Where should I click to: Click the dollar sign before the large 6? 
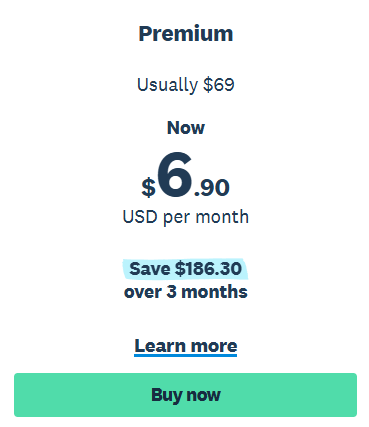pos(148,188)
